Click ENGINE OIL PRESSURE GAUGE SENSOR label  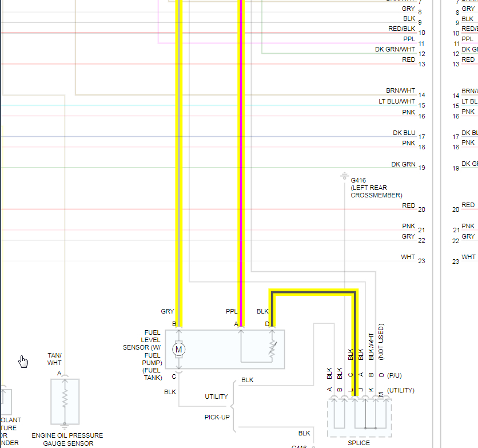click(x=67, y=439)
